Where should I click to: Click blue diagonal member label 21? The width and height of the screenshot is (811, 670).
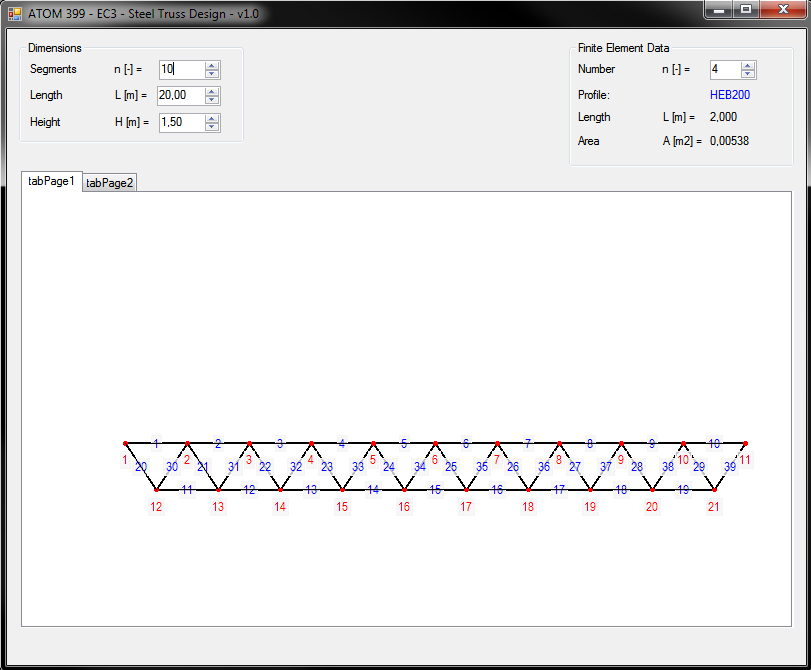pyautogui.click(x=203, y=467)
